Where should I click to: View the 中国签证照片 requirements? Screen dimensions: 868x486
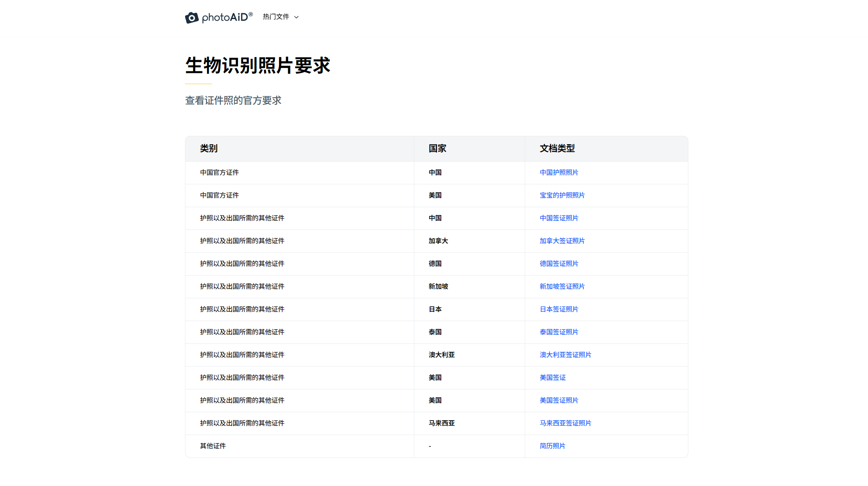click(558, 218)
